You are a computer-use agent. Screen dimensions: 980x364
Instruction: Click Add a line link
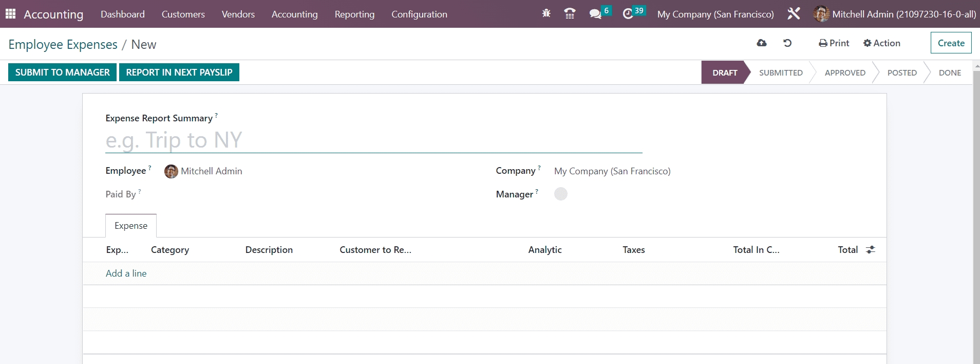[126, 274]
